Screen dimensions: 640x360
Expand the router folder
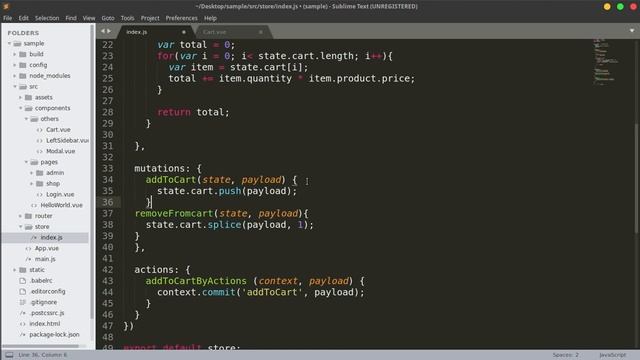pos(20,216)
